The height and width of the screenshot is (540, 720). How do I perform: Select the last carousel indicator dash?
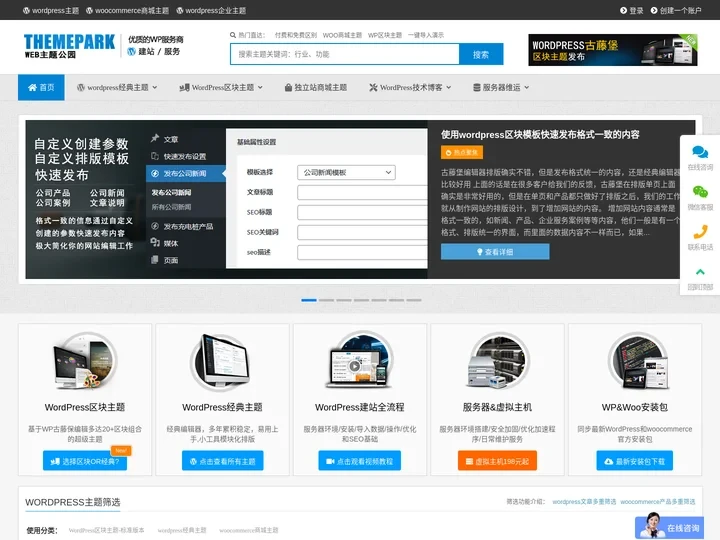coord(414,300)
